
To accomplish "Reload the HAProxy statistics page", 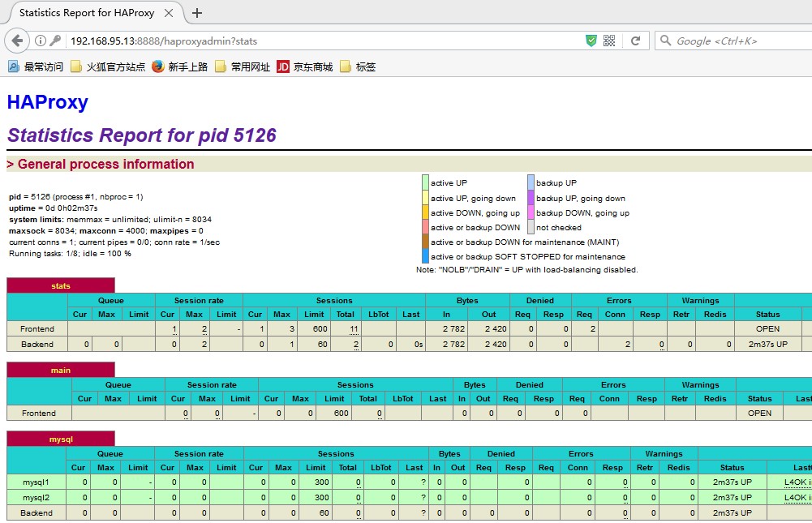I will click(635, 41).
